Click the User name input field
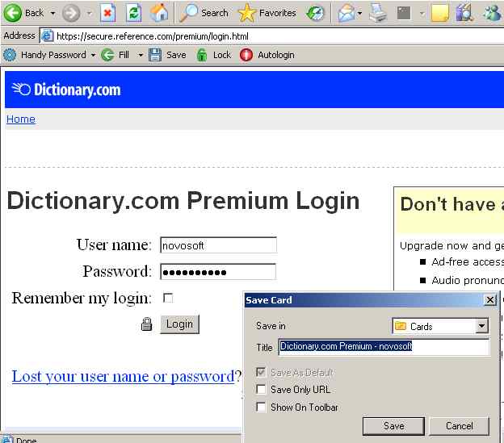This screenshot has height=443, width=504. point(218,245)
